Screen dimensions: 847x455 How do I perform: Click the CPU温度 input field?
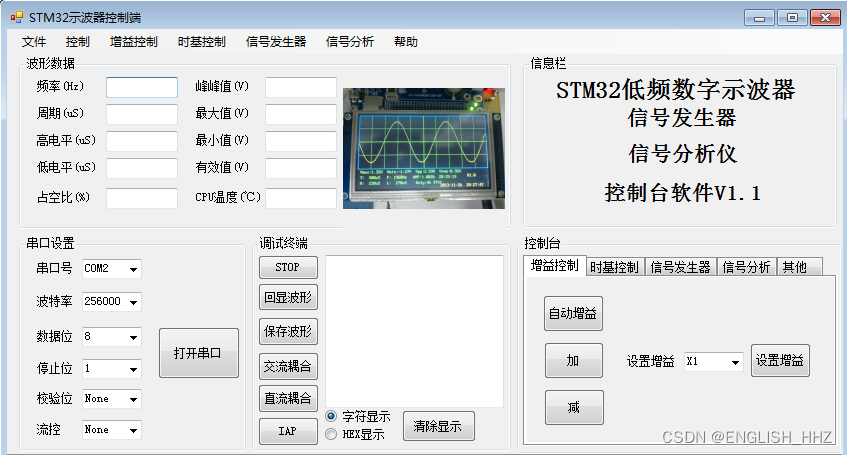(301, 198)
